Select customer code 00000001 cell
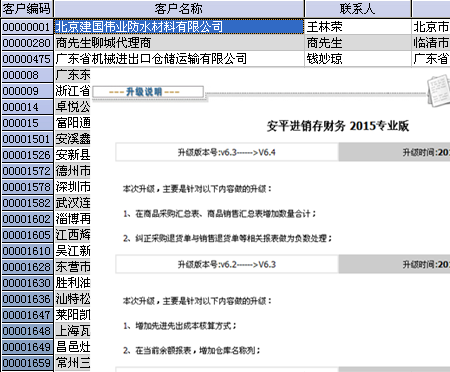Image resolution: width=450 pixels, height=372 pixels. pyautogui.click(x=27, y=27)
